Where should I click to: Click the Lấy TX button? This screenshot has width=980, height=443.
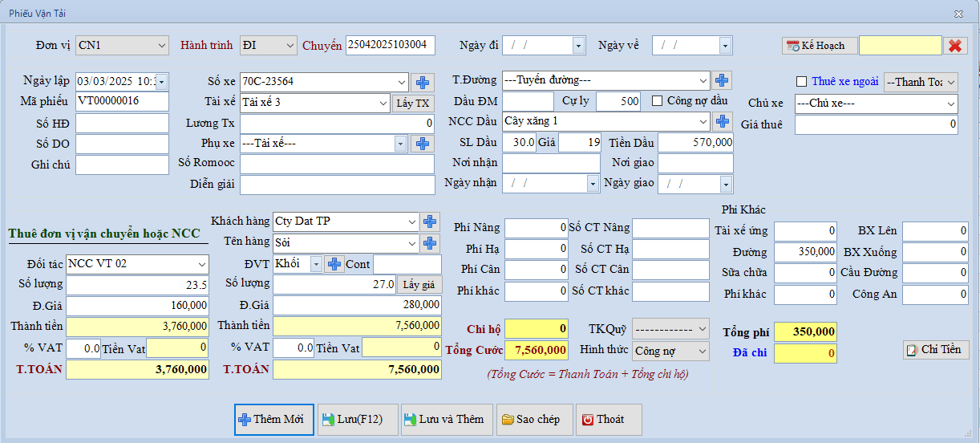click(413, 103)
